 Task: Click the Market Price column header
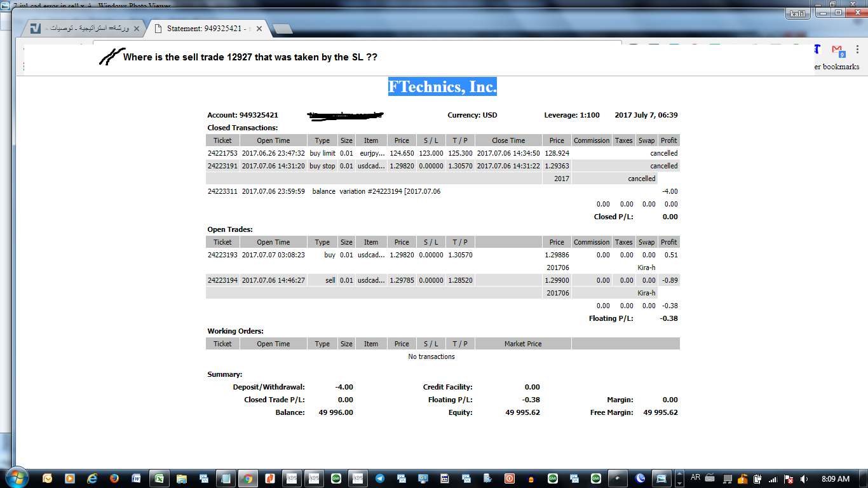click(523, 344)
